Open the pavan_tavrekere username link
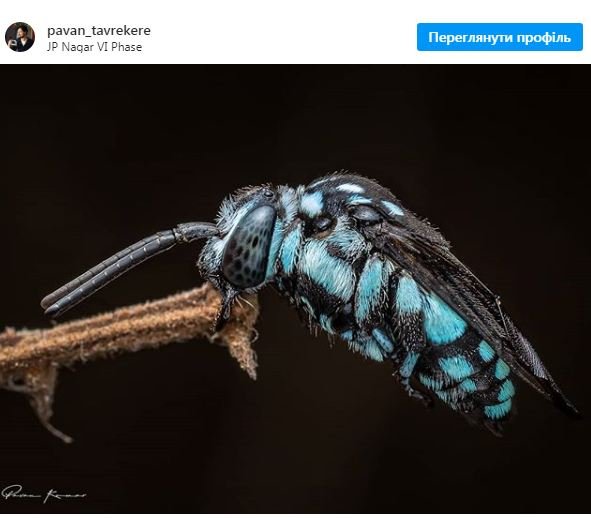The image size is (591, 518). coord(99,31)
